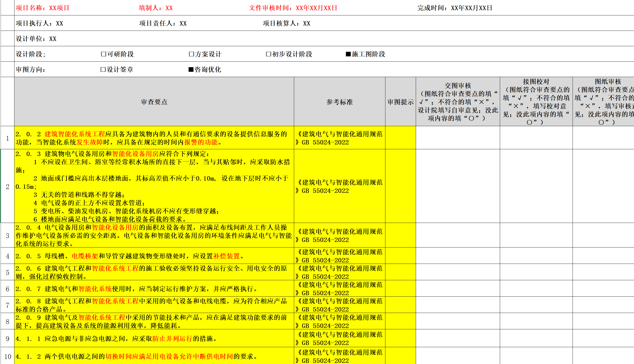Check the 可研阶段 checkbox
Image resolution: width=634 pixels, height=364 pixels.
pyautogui.click(x=104, y=54)
